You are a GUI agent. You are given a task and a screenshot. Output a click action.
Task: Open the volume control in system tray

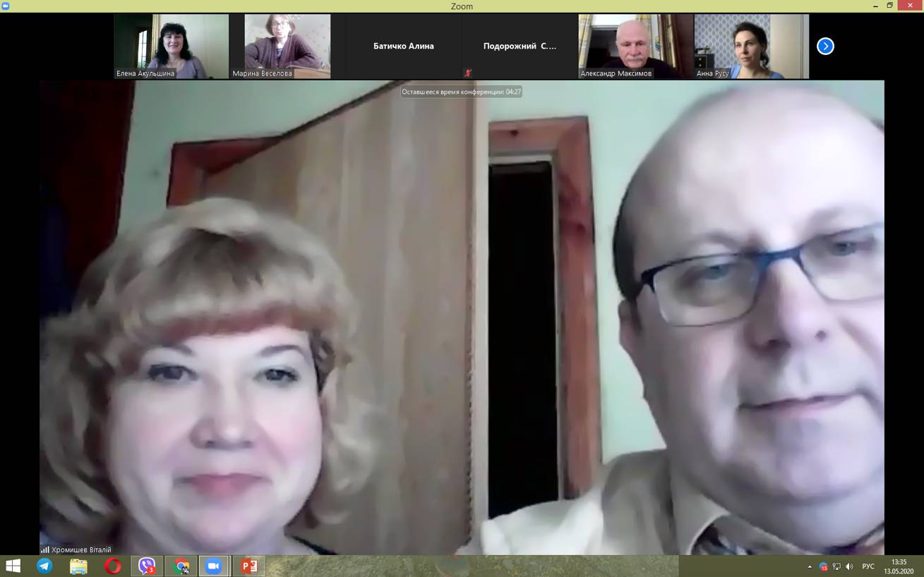coord(849,566)
